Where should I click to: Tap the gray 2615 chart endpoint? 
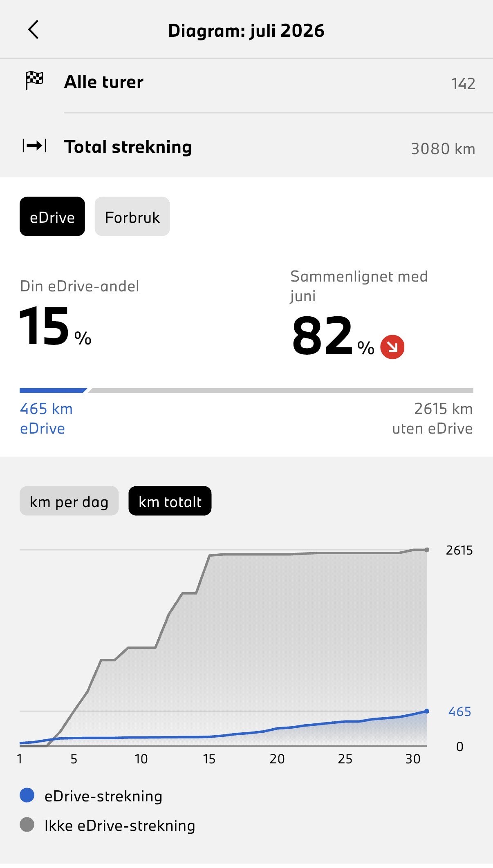pyautogui.click(x=427, y=550)
